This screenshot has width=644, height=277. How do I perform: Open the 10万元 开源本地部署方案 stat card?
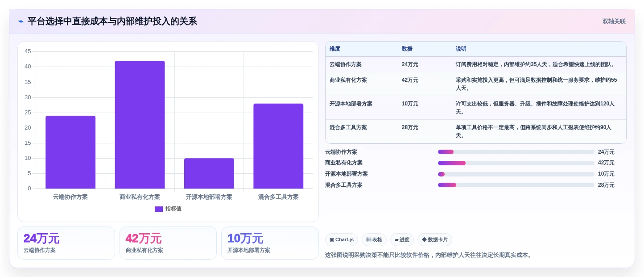270,243
